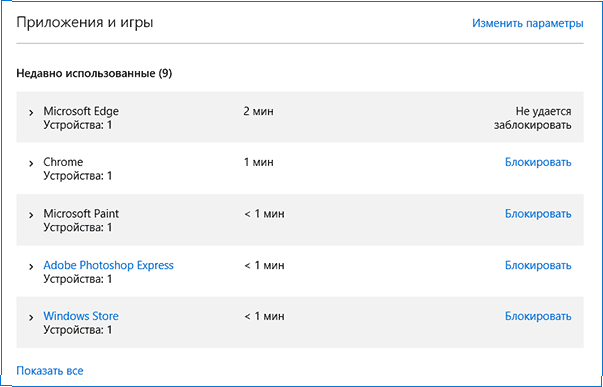Expand the Chrome row chevron
The height and width of the screenshot is (387, 603).
(x=31, y=164)
